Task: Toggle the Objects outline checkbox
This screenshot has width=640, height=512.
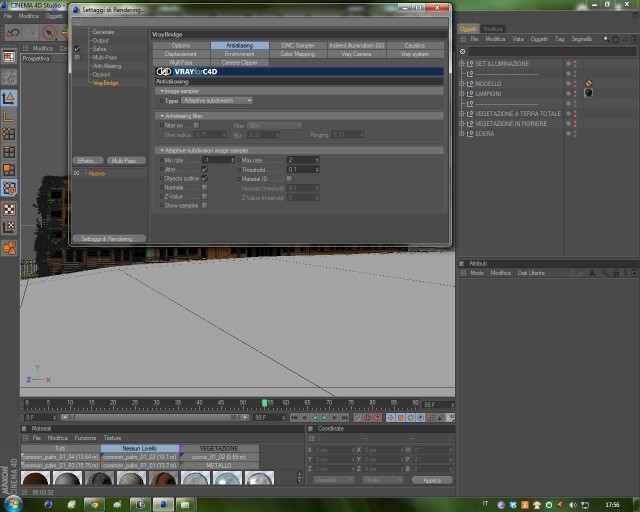Action: (x=204, y=178)
